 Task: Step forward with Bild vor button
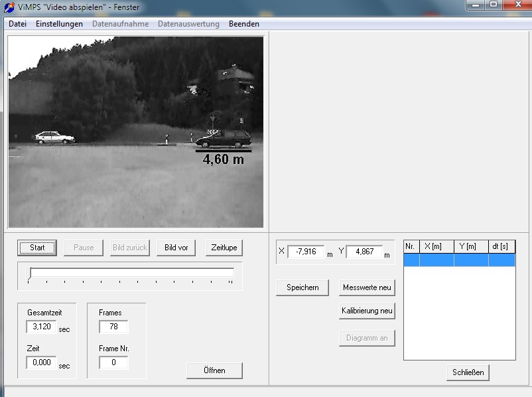[176, 248]
